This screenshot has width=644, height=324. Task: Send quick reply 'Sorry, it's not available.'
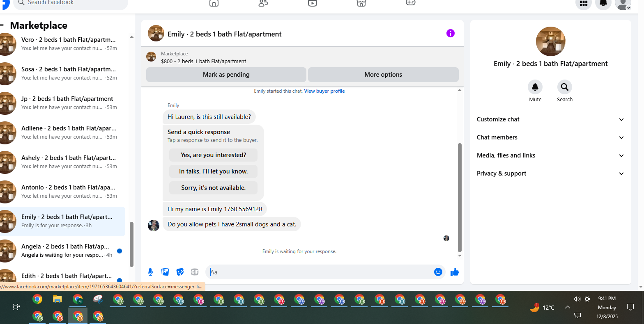coord(214,188)
